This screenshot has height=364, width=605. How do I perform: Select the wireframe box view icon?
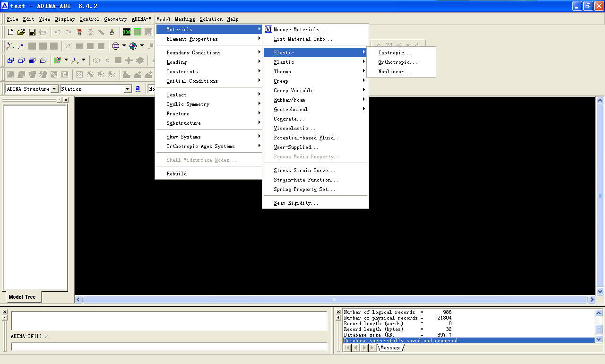(x=10, y=60)
